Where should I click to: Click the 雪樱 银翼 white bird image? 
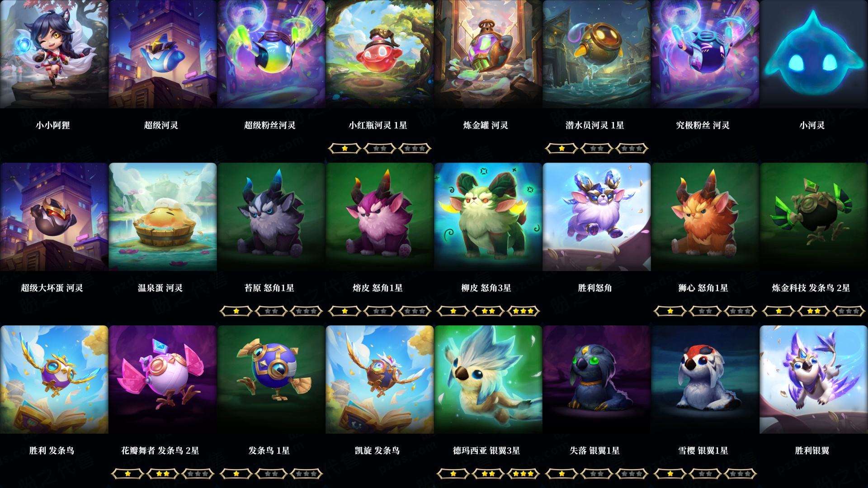[705, 380]
